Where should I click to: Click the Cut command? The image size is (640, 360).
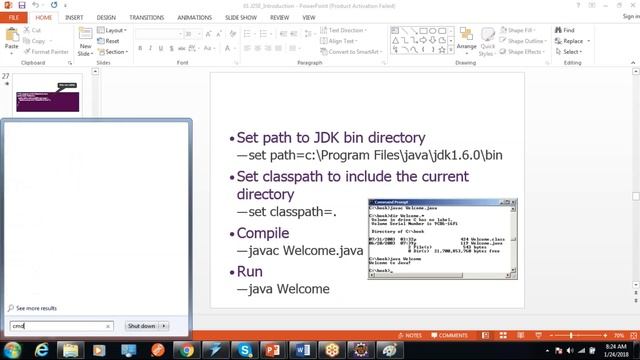coord(32,30)
